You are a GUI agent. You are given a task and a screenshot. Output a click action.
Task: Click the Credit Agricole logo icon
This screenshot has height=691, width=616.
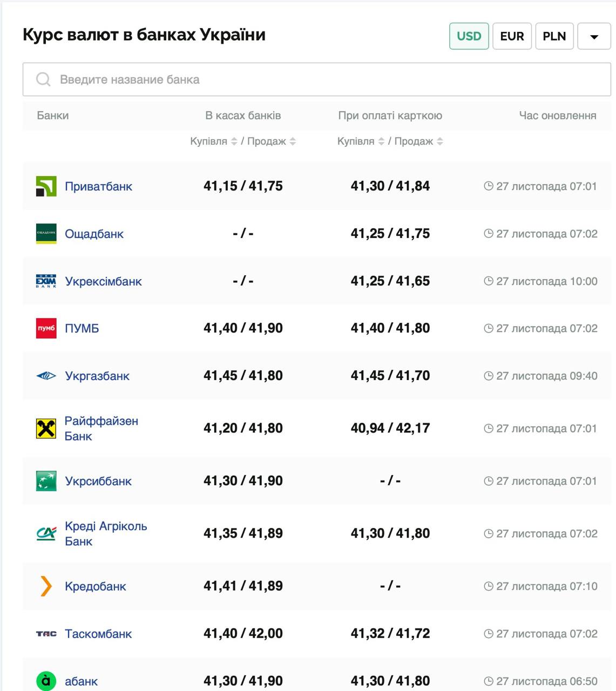point(46,533)
